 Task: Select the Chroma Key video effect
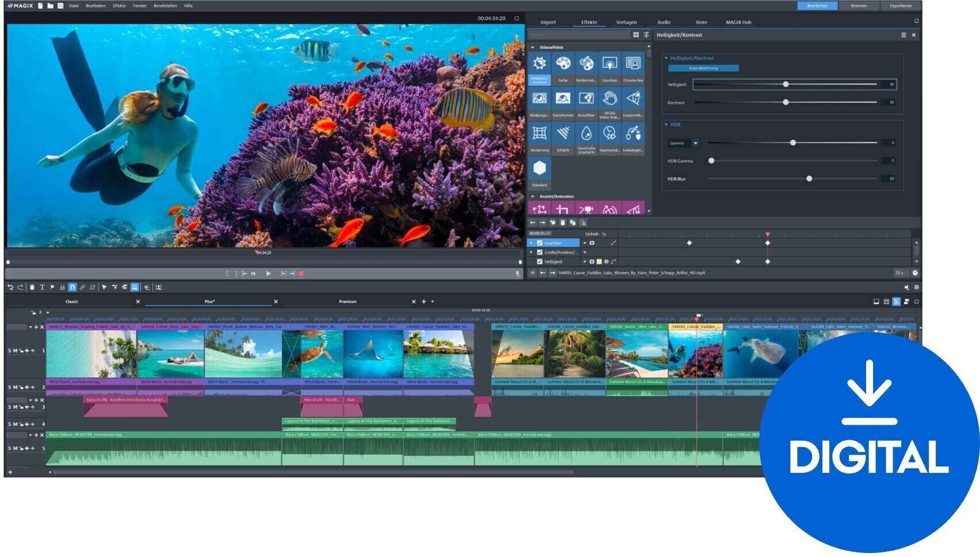coord(633,64)
